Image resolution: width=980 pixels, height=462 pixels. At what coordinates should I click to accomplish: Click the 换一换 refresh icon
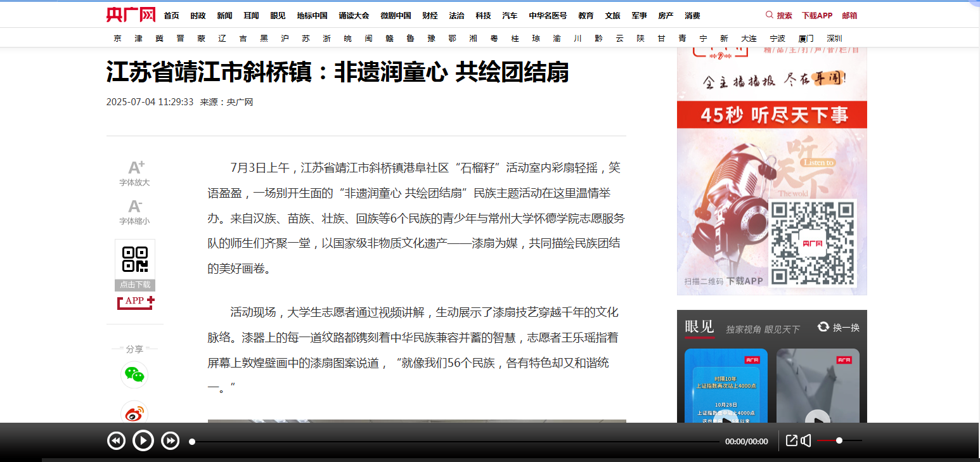(823, 326)
